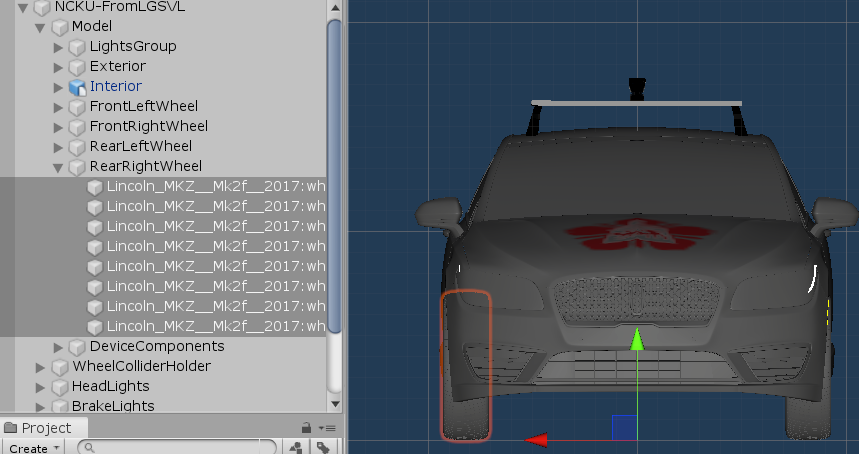Viewport: 859px width, 454px height.
Task: Select WheelColliderHolder in the hierarchy
Action: point(141,366)
